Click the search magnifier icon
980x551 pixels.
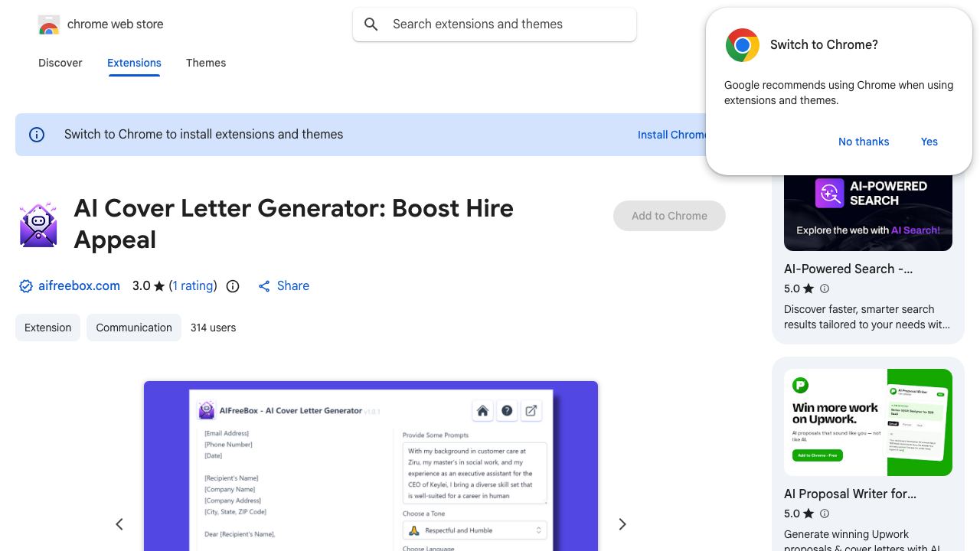(371, 24)
